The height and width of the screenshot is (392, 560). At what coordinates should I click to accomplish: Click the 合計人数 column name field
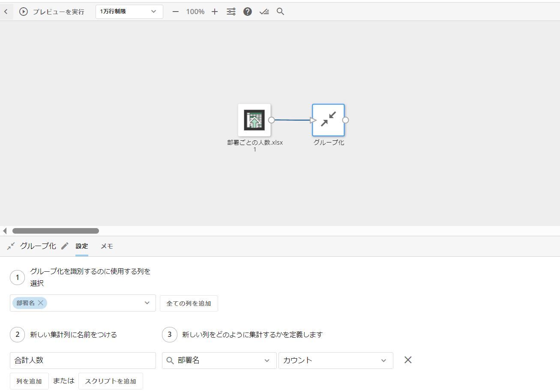[x=83, y=360]
